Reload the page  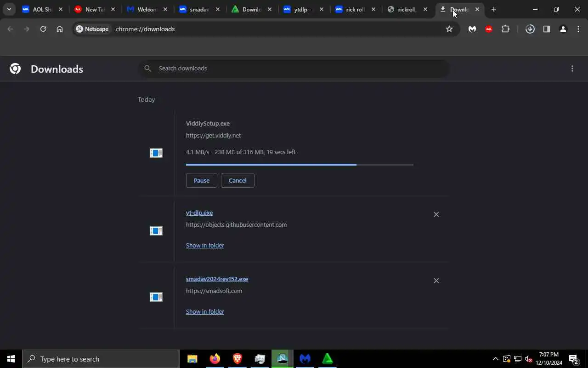(43, 29)
